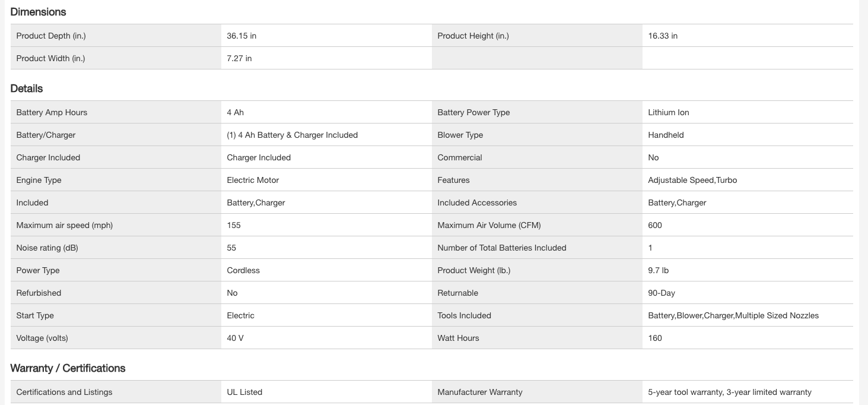The image size is (868, 405).
Task: Click the Maximum air speed value 155
Action: click(234, 225)
